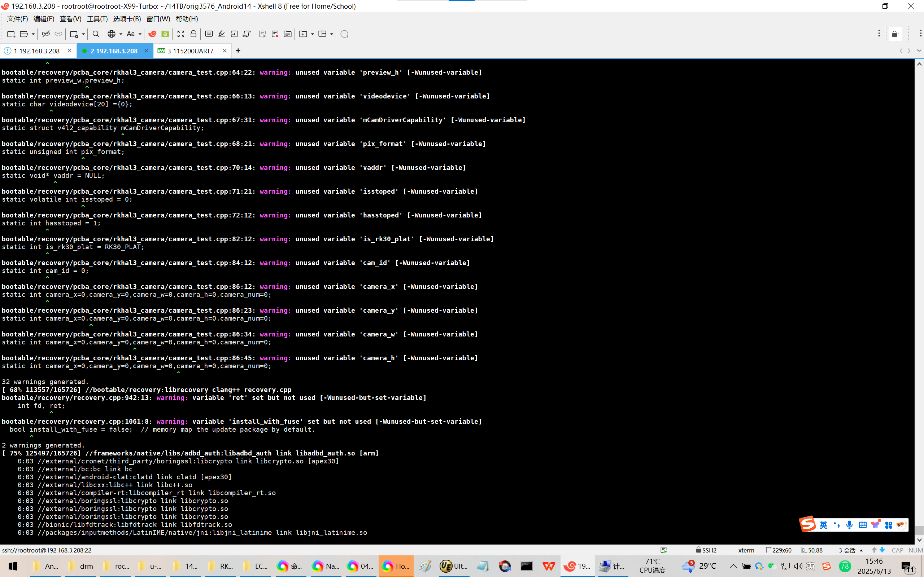Enter full screen mode
924x577 pixels.
click(x=181, y=34)
